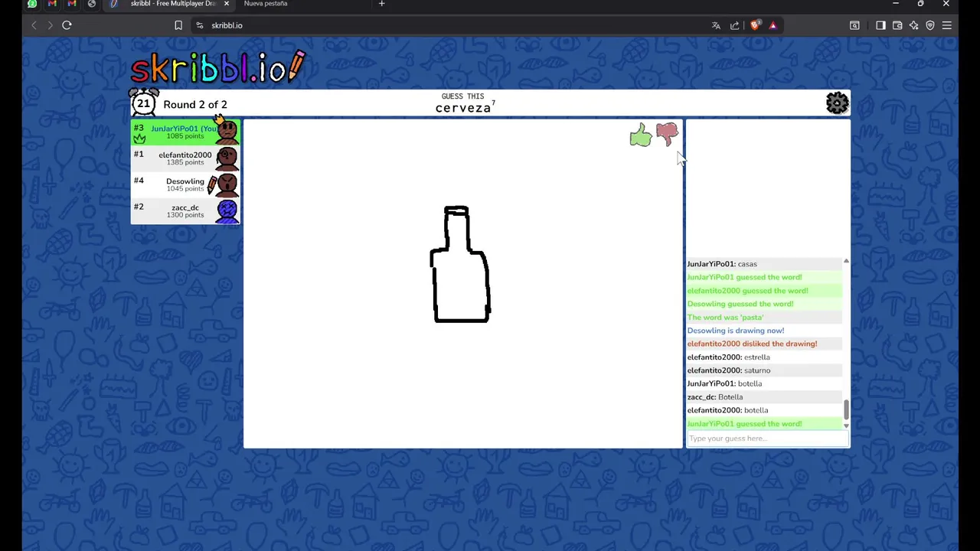Select elefantito2000 player avatar
The image size is (980, 551).
(227, 158)
